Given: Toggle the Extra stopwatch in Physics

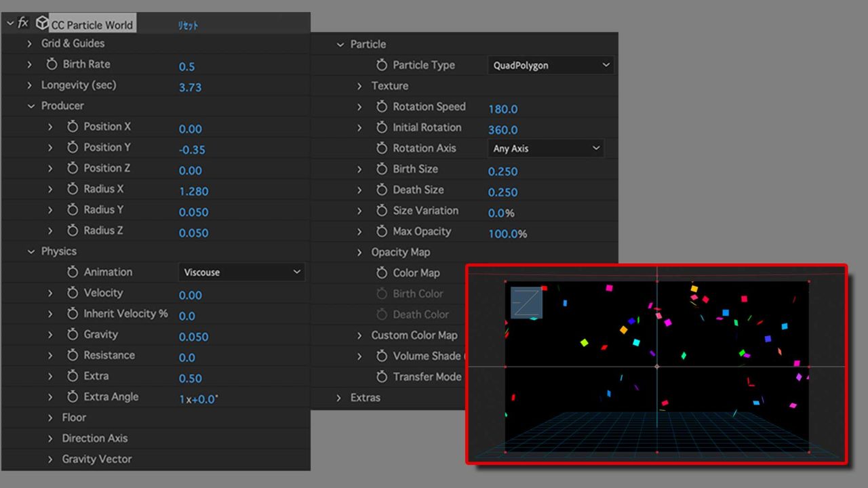Looking at the screenshot, I should click(x=73, y=376).
